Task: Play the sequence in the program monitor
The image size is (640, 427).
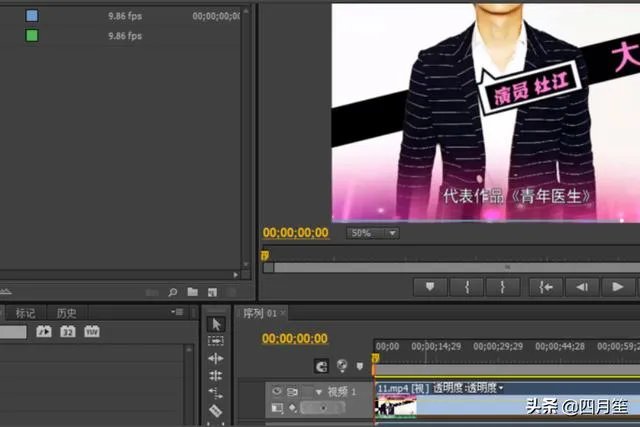Action: point(618,287)
